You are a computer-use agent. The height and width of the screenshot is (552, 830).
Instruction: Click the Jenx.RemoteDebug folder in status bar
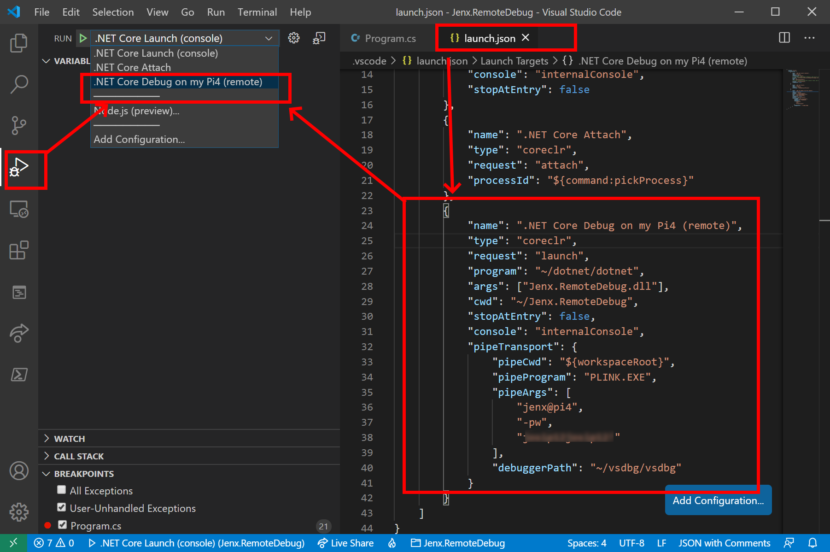[458, 543]
